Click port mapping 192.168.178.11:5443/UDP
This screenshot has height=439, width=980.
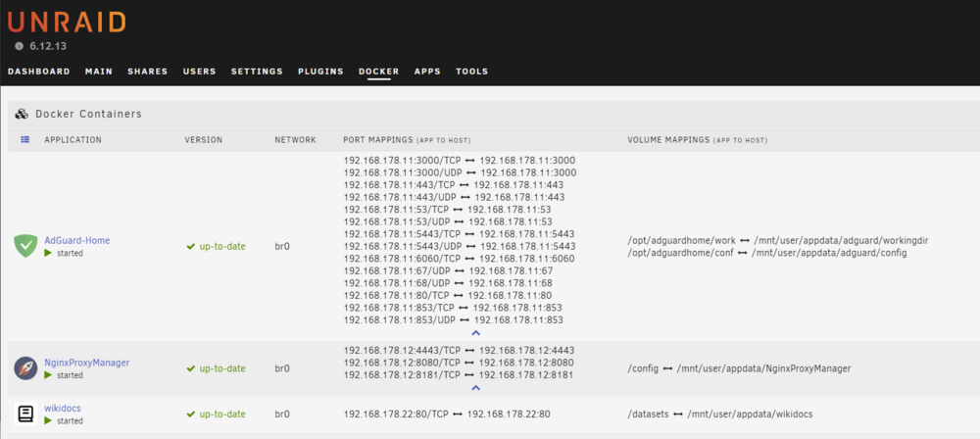coord(460,246)
